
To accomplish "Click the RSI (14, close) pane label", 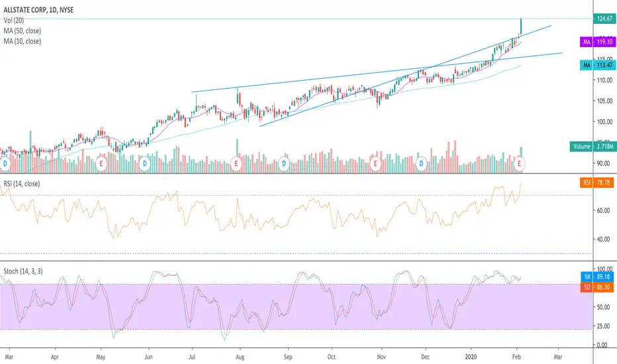I will (x=22, y=184).
